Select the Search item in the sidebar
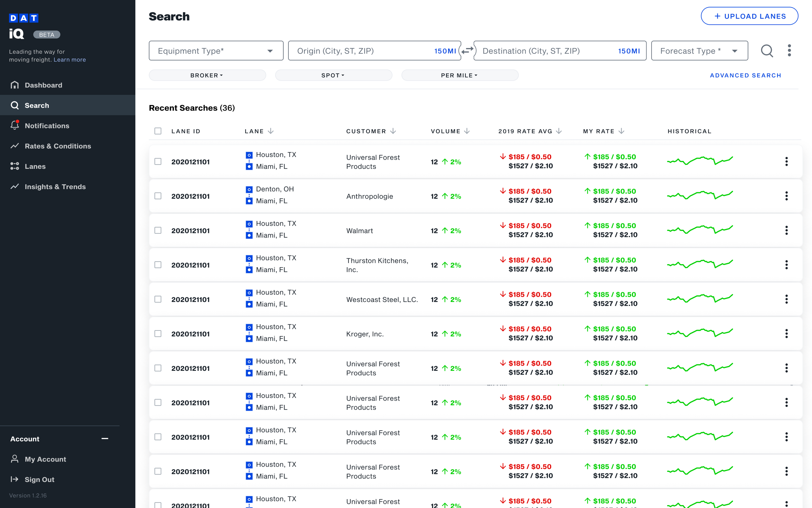The image size is (812, 508). (37, 105)
